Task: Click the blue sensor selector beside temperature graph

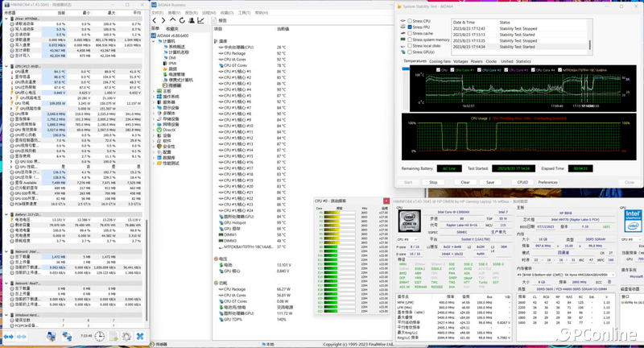Action: point(406,69)
